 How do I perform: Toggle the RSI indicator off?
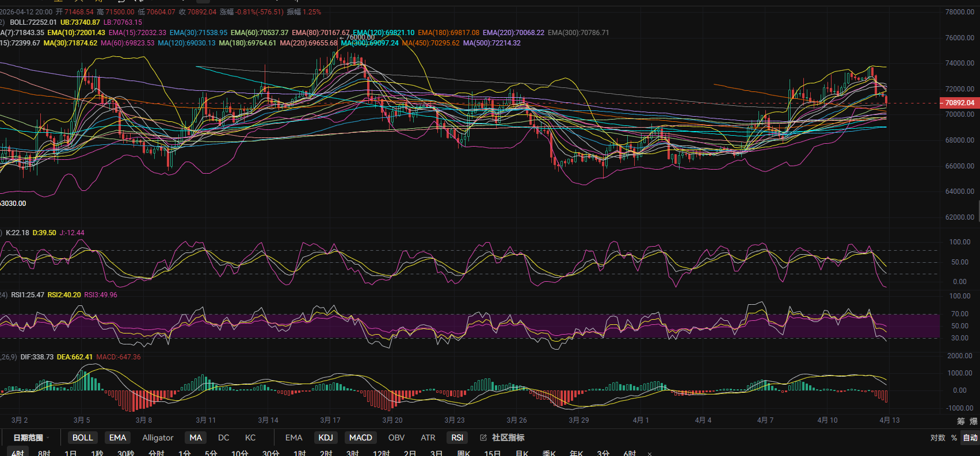[457, 438]
